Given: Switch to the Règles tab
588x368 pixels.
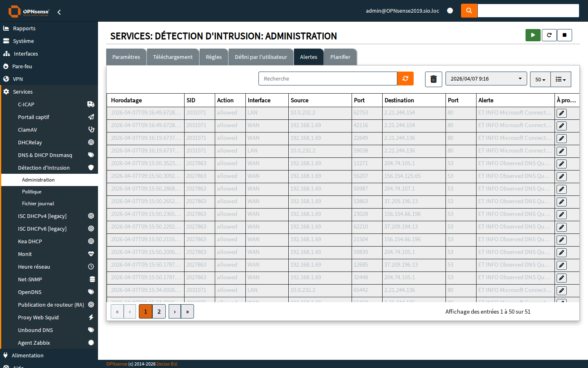Looking at the screenshot, I should (214, 57).
